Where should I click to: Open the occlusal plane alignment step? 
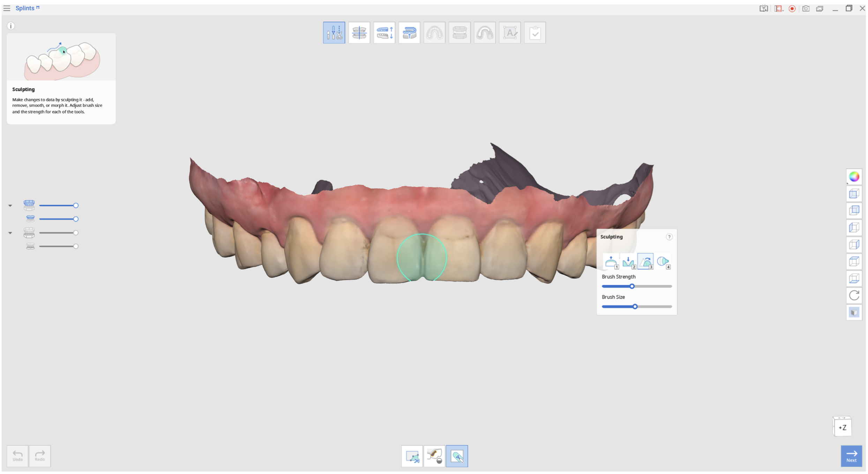coord(359,33)
